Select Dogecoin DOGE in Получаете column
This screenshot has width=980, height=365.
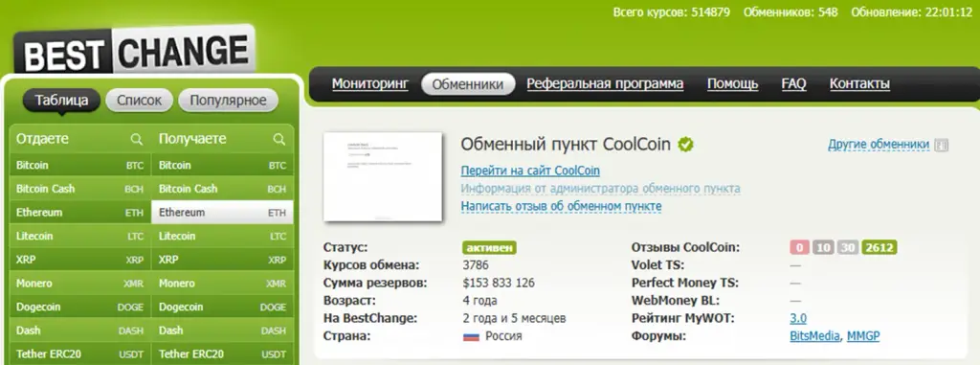(x=222, y=307)
